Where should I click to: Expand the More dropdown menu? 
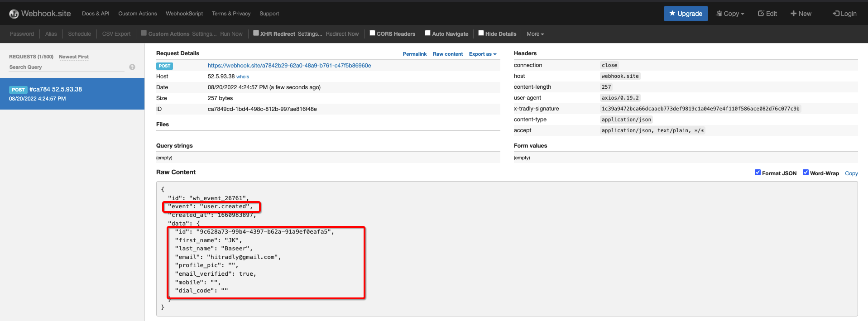pos(535,34)
